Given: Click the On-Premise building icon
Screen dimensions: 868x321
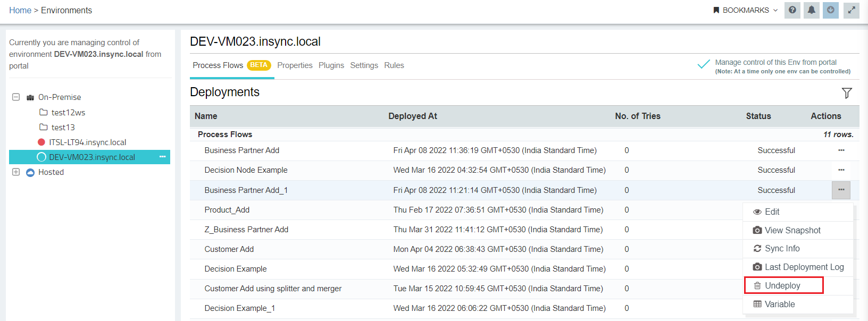Looking at the screenshot, I should coord(30,98).
